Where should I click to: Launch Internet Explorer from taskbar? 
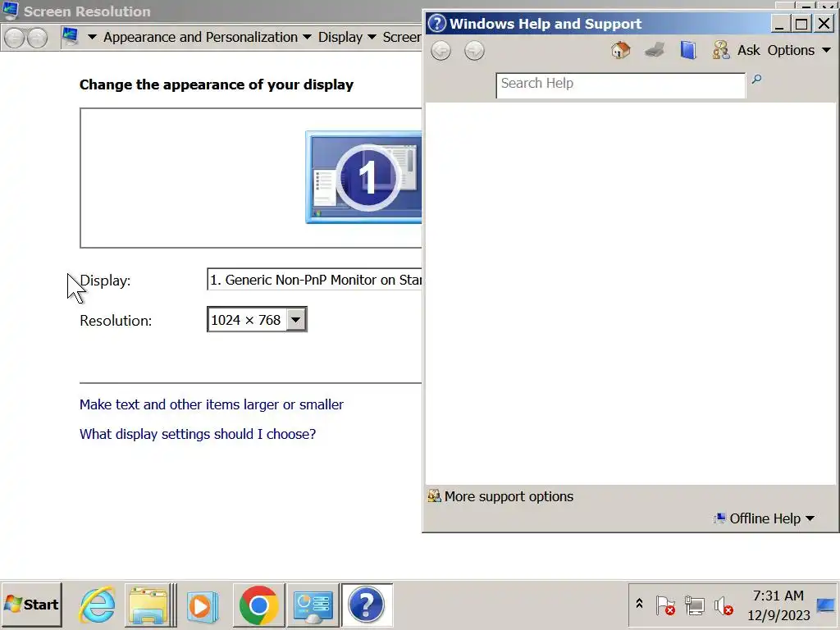pyautogui.click(x=97, y=605)
